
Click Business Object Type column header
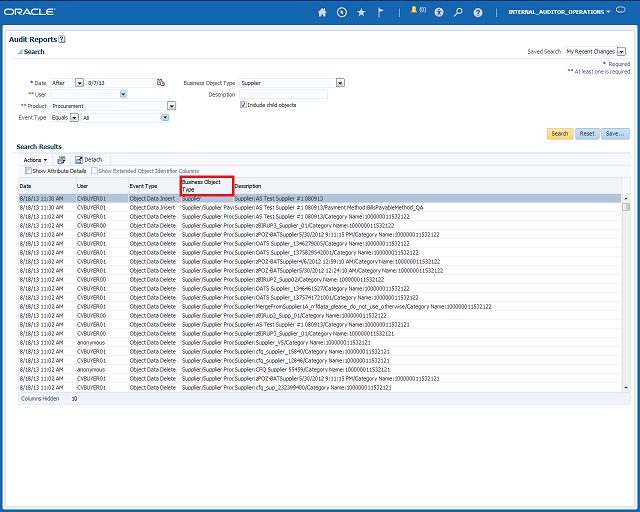(207, 186)
